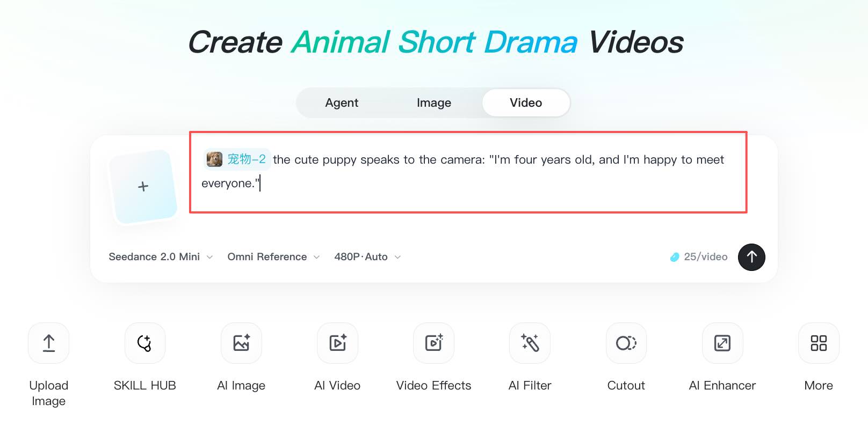Click the 宠物-2 reference tag in prompt
This screenshot has height=426, width=868.
click(x=237, y=159)
